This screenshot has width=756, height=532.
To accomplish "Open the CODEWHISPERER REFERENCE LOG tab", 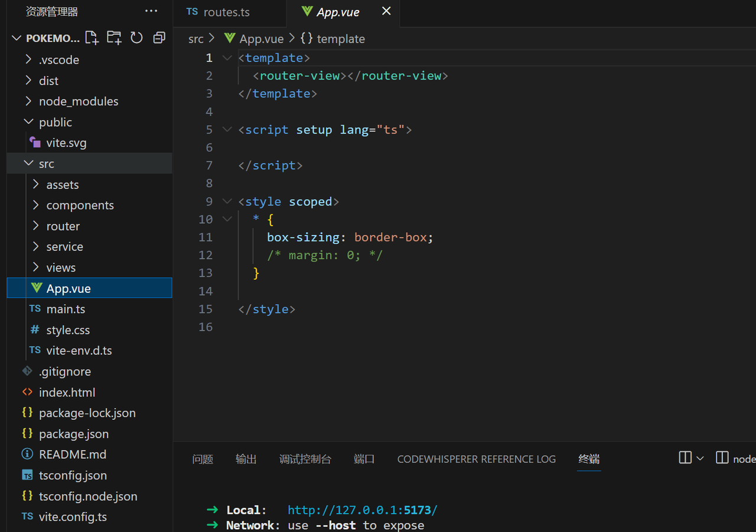I will click(477, 459).
